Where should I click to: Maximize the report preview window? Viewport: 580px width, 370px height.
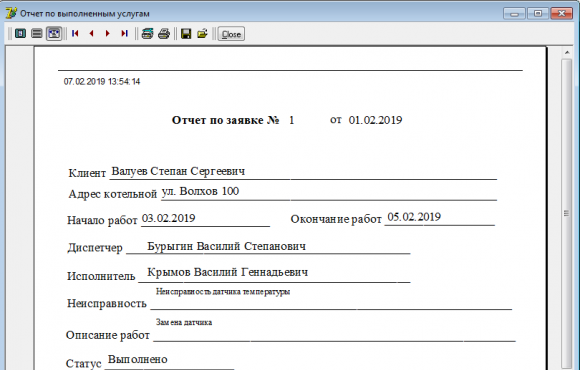[x=538, y=14]
